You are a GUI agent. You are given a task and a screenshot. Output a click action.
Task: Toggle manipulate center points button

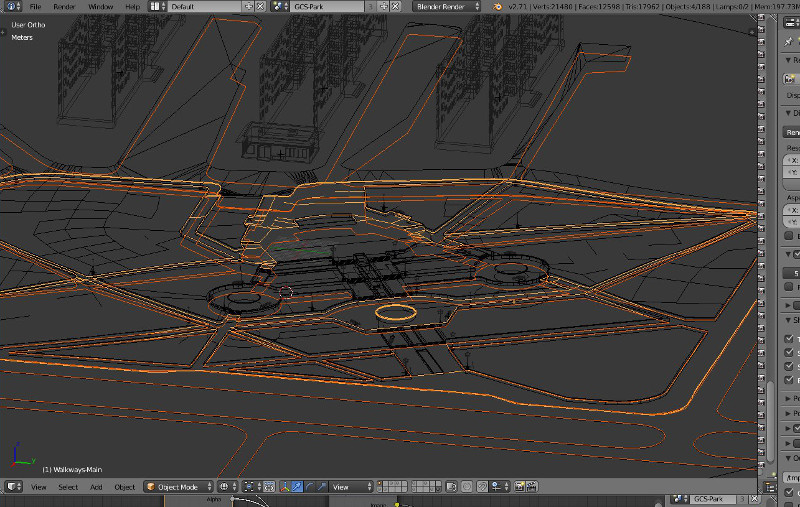tap(269, 487)
